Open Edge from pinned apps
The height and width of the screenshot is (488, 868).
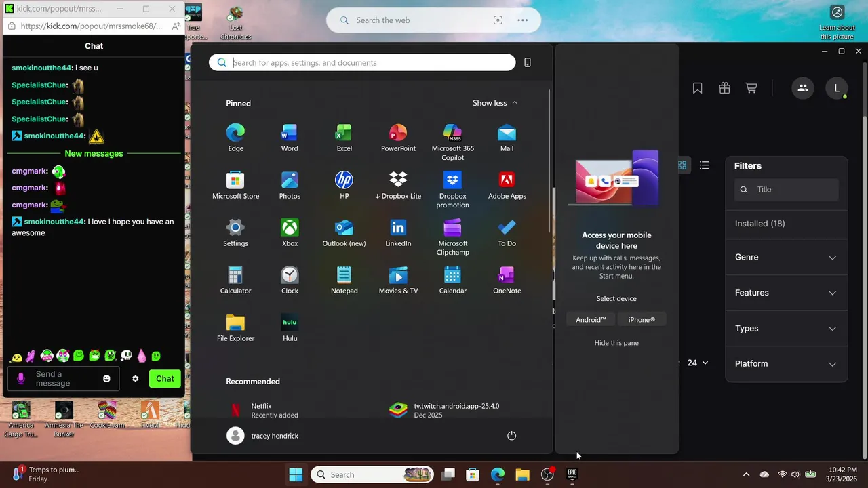[235, 138]
